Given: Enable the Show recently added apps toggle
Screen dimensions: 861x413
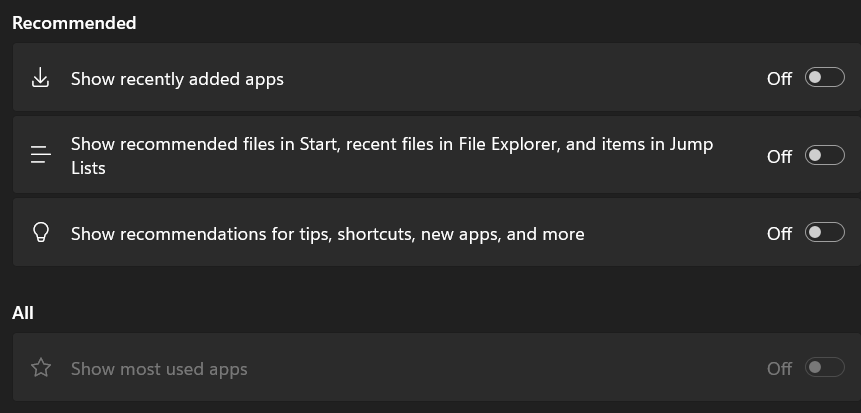Looking at the screenshot, I should (x=825, y=78).
